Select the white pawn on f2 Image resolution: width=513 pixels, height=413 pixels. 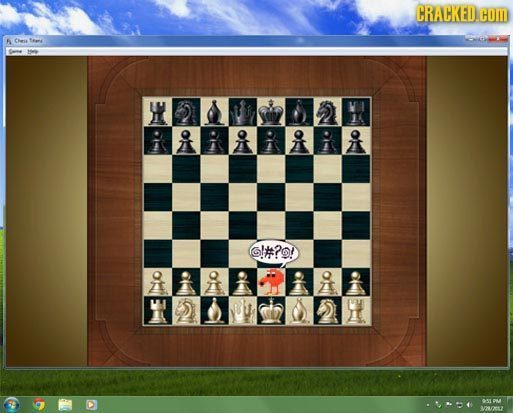pos(299,283)
